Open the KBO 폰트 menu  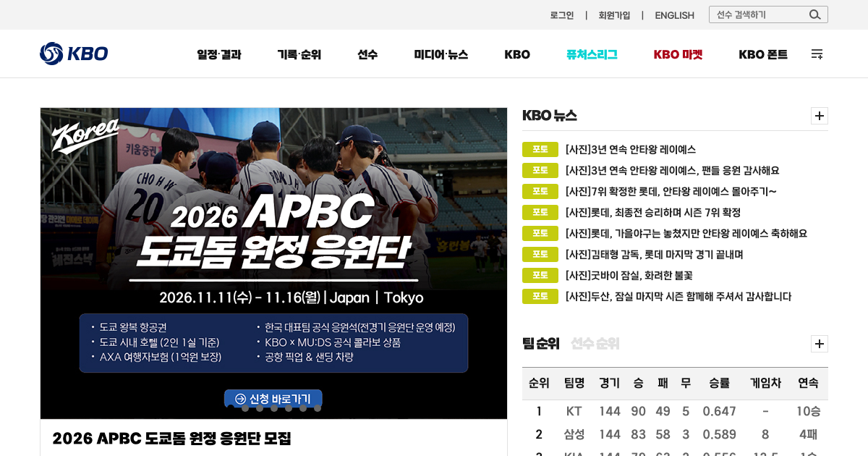763,54
